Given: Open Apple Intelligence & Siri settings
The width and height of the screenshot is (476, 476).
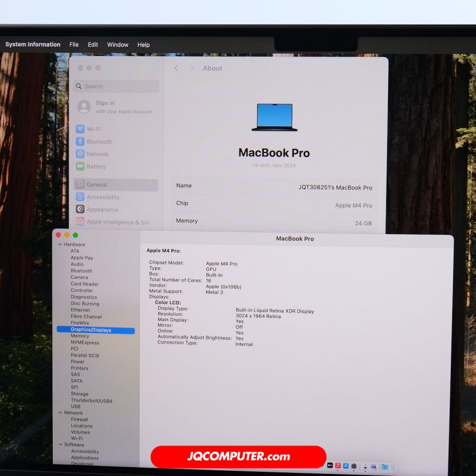Looking at the screenshot, I should (113, 222).
